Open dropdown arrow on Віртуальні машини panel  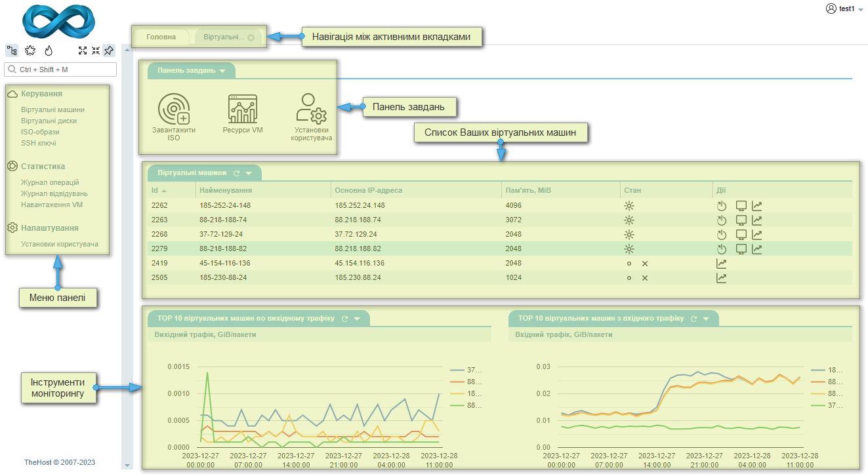pos(249,173)
